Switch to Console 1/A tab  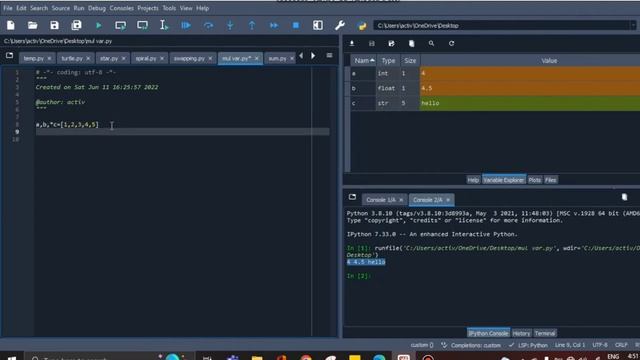tap(380, 200)
